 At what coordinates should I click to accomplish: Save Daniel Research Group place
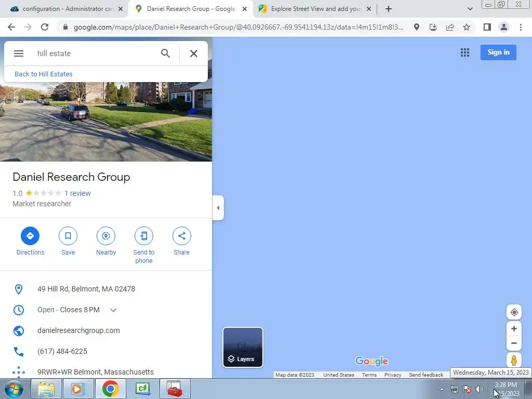pos(68,236)
